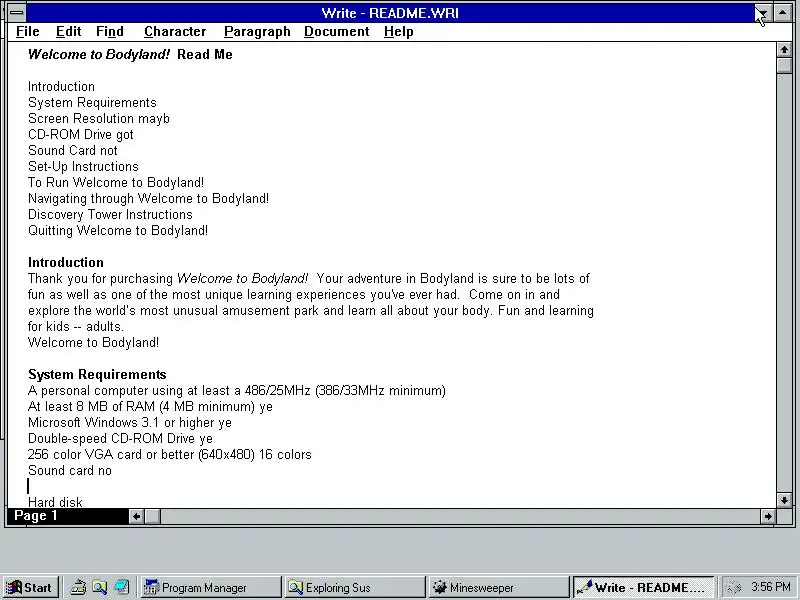The width and height of the screenshot is (800, 600).
Task: Click the vertical scrollbar up arrow
Action: 784,49
